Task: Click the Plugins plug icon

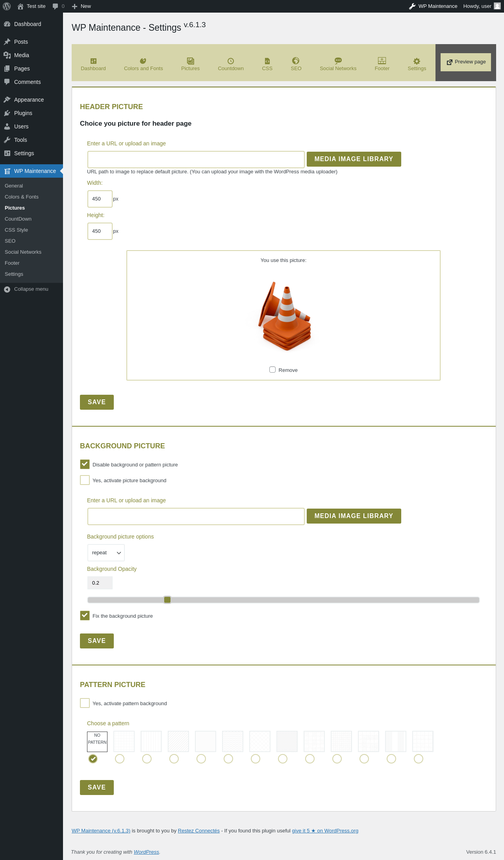Action: [7, 113]
